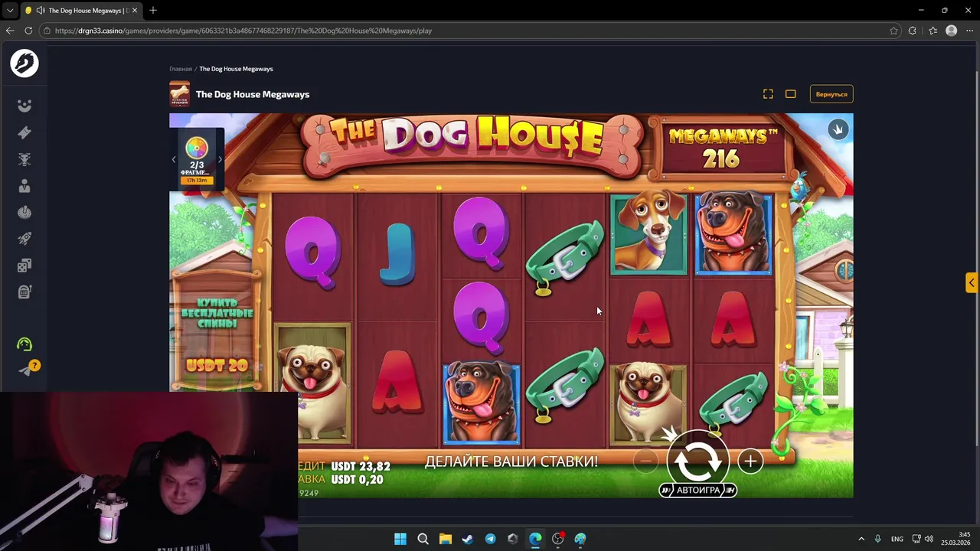Click The Dog House Megaways breadcrumb text
The height and width of the screenshot is (551, 980).
click(x=236, y=69)
